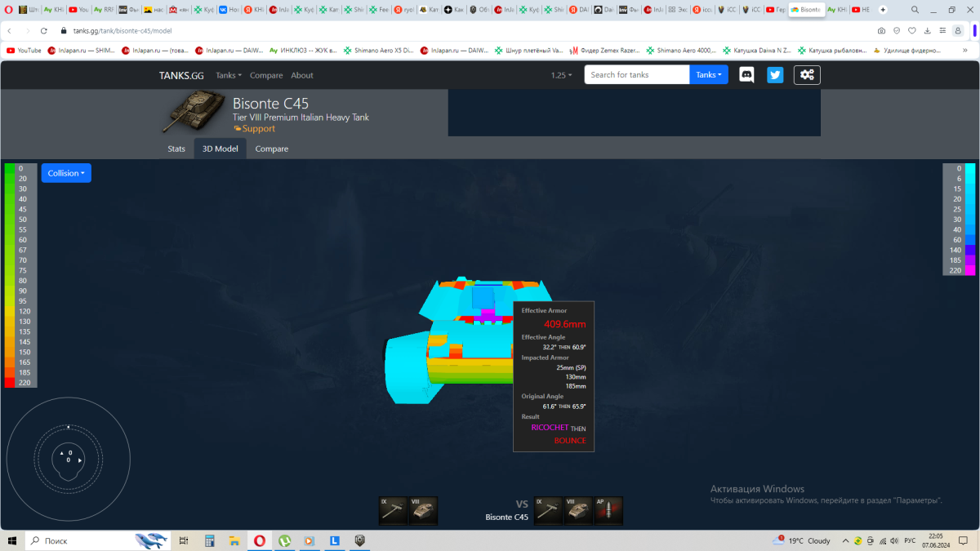Pick tier VIII turret module right of VS
The width and height of the screenshot is (980, 551).
pyautogui.click(x=578, y=510)
